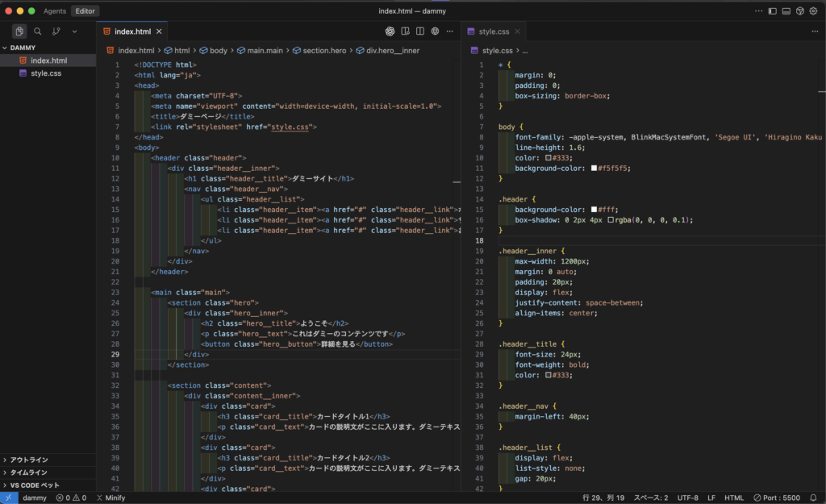
Task: Open the Explorer view icon
Action: click(19, 31)
